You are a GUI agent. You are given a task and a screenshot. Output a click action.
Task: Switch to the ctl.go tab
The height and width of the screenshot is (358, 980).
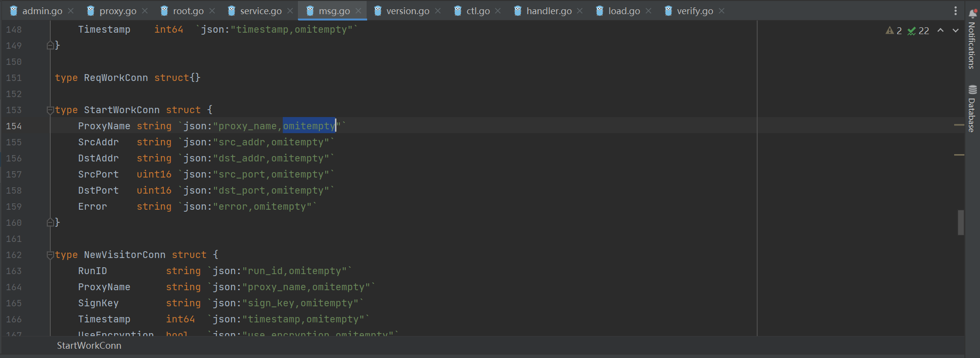point(472,11)
